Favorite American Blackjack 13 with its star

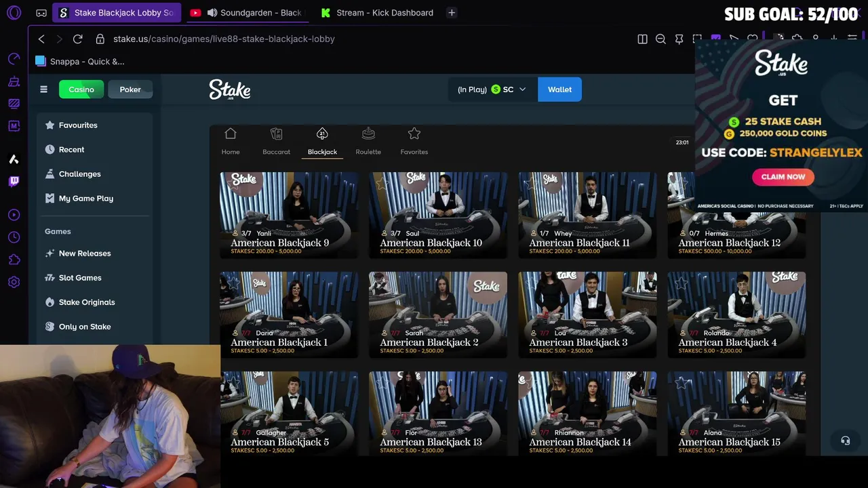381,383
